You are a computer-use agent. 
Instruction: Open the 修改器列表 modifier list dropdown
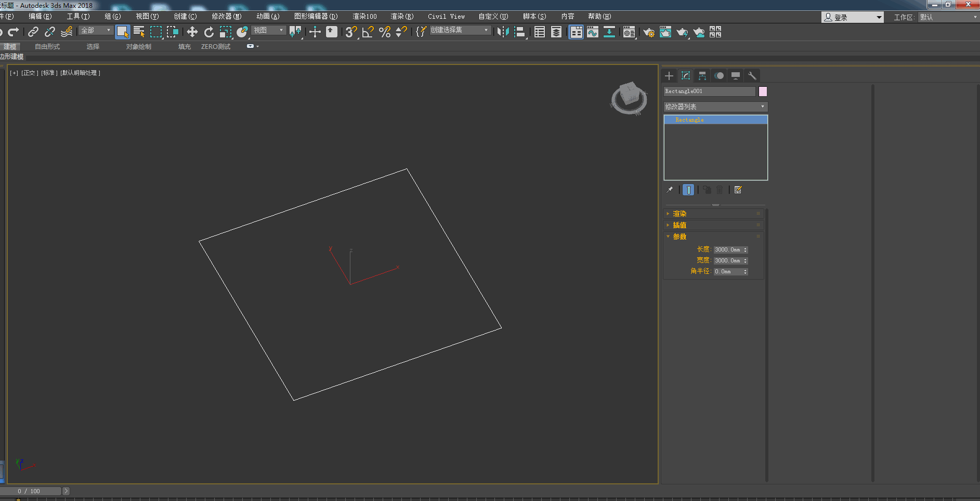(715, 107)
